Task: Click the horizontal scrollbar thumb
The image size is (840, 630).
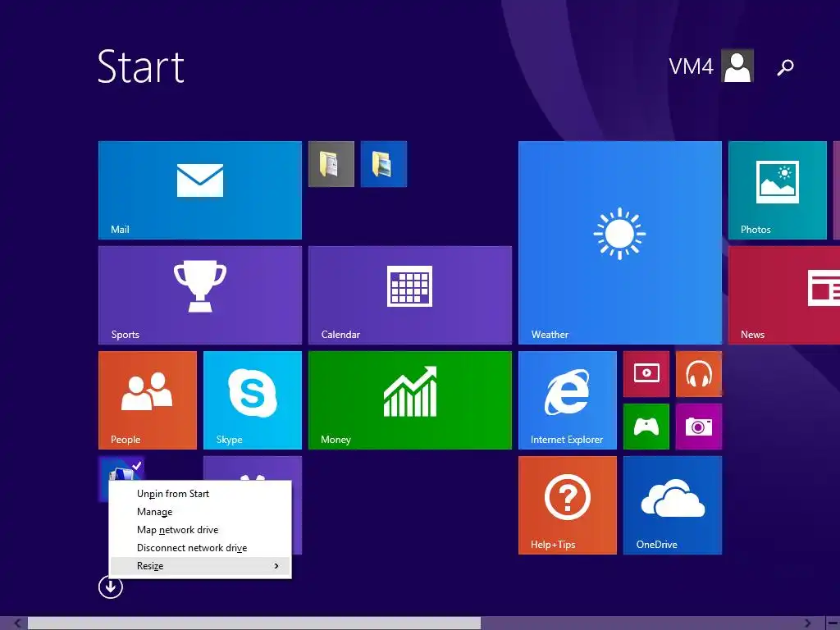Action: 254,623
